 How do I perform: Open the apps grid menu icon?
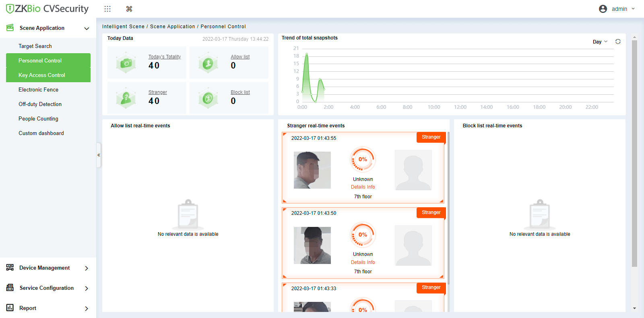pos(107,9)
